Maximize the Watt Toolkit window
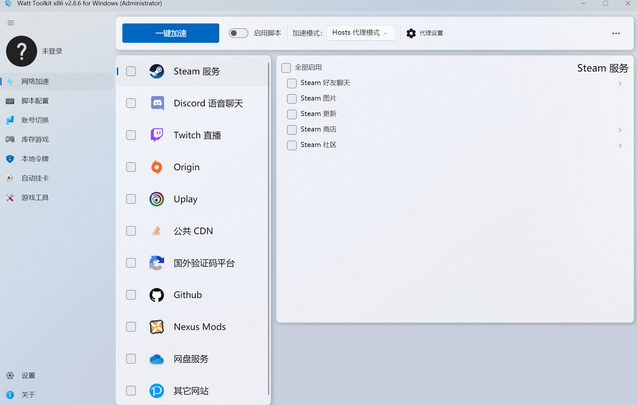 605,3
